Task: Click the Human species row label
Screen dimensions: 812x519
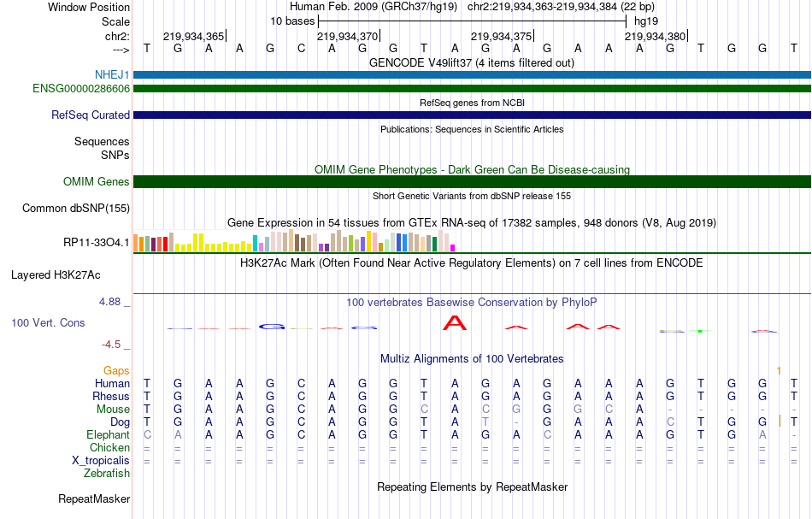Action: point(112,383)
